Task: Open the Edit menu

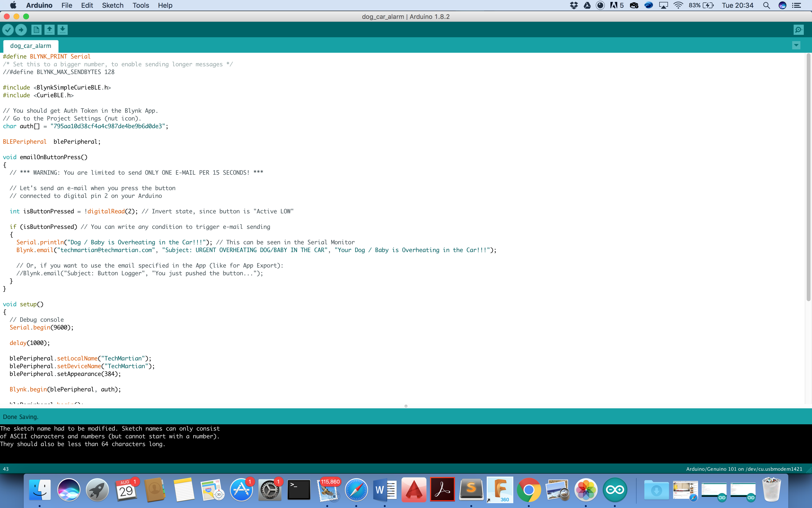Action: tap(87, 5)
